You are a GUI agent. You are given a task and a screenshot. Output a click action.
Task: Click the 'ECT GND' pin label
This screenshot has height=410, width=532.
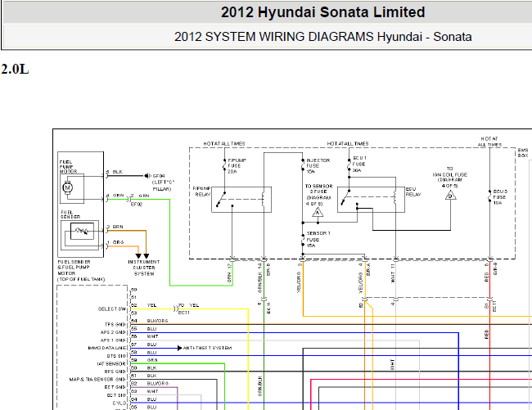pyautogui.click(x=115, y=387)
